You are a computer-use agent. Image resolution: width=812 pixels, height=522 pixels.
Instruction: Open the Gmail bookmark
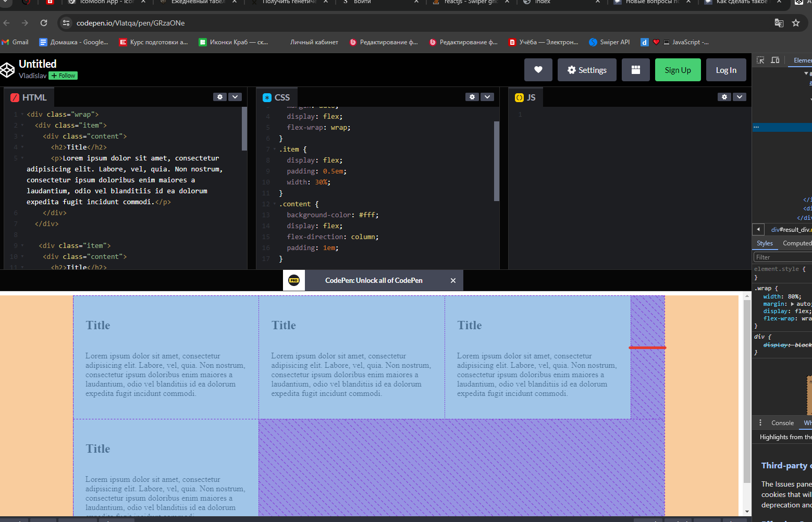pos(15,42)
